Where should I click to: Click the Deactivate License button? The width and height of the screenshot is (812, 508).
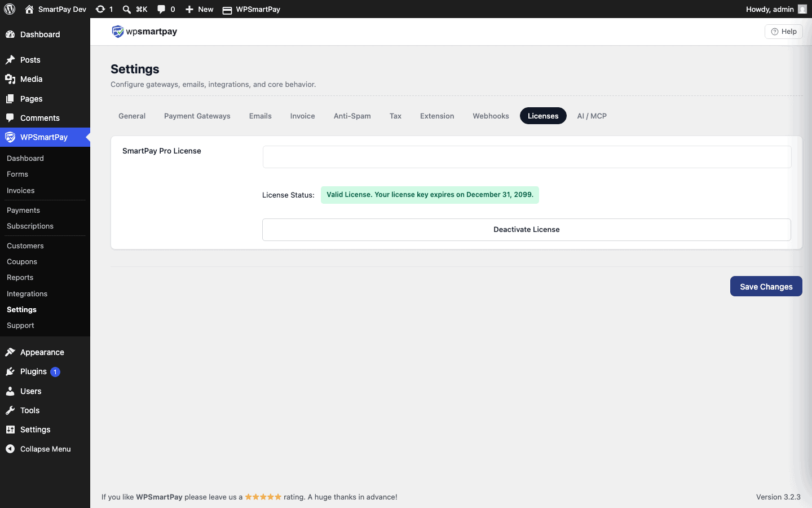(527, 230)
